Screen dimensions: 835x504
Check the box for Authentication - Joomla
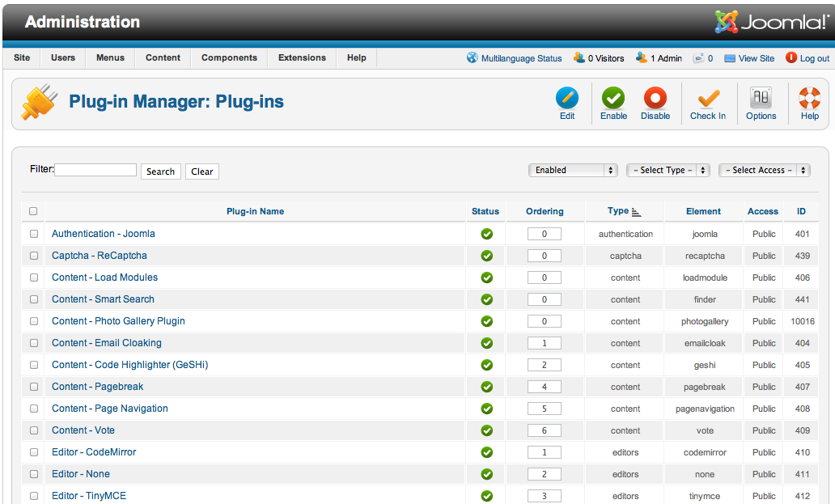click(33, 234)
